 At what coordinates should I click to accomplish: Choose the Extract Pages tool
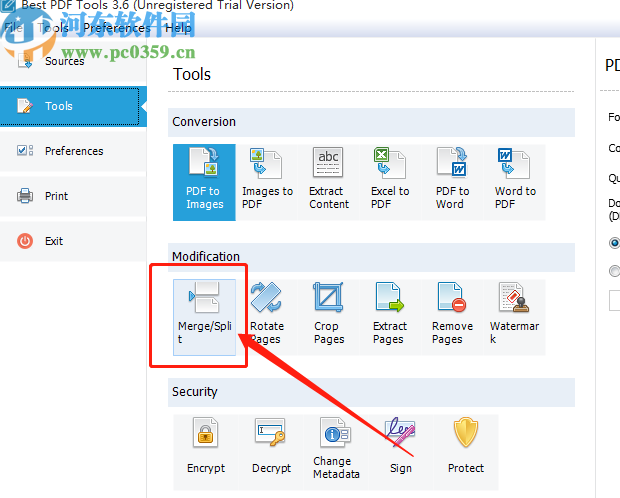391,317
